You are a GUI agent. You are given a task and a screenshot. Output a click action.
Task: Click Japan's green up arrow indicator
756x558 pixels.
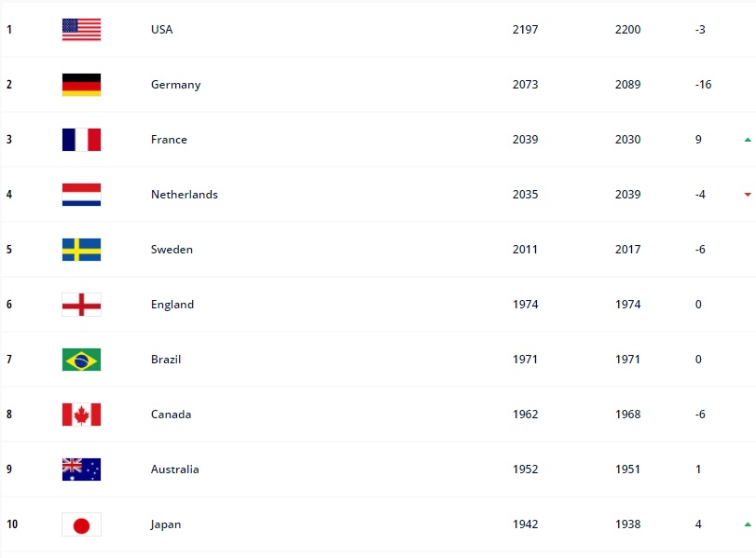tap(748, 524)
